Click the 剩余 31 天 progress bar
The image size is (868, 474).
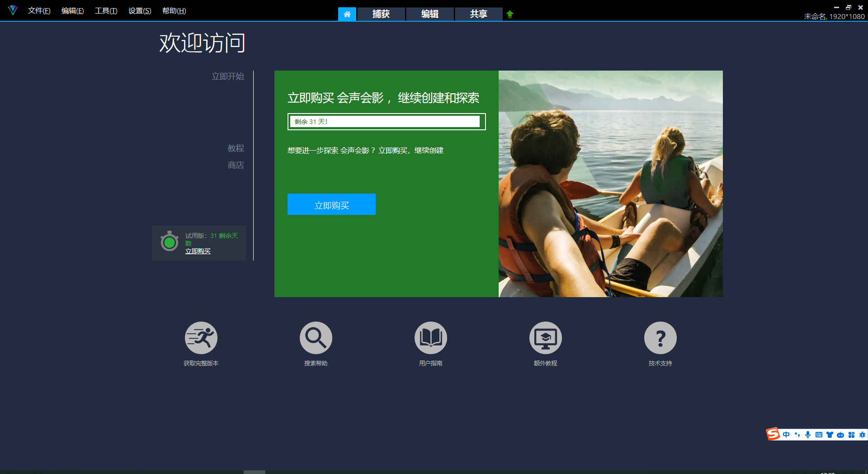tap(387, 122)
